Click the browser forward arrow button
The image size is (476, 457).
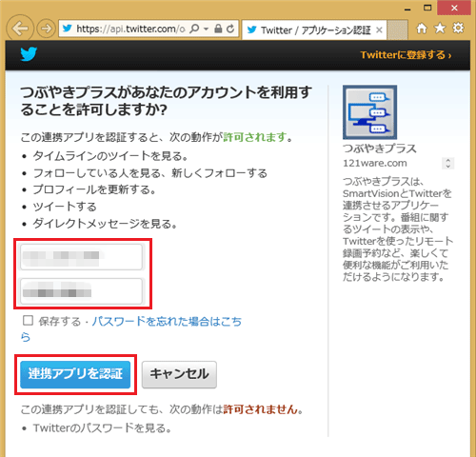[x=46, y=29]
